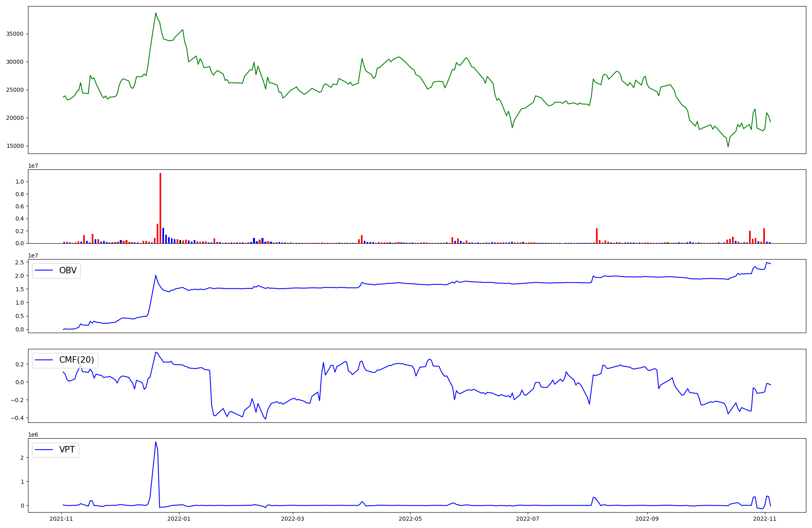
Task: Click the VPT line's large spike peak
Action: [155, 442]
